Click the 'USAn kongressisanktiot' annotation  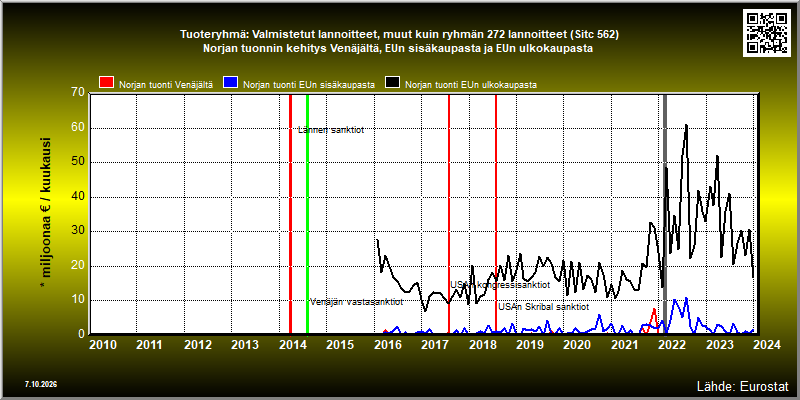[x=500, y=284]
